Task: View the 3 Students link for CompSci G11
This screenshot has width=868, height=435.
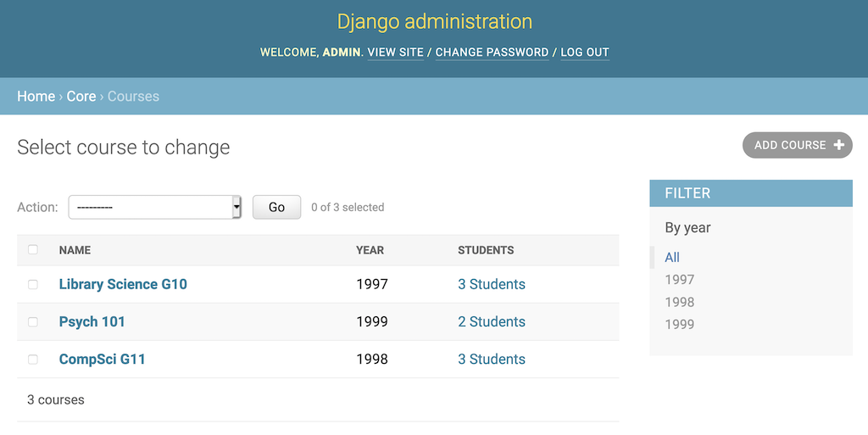Action: 492,360
